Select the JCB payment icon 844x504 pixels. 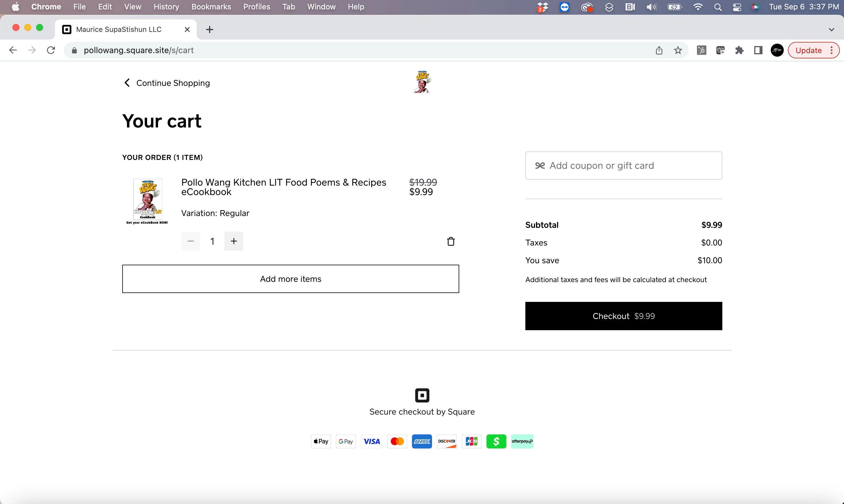pos(472,441)
